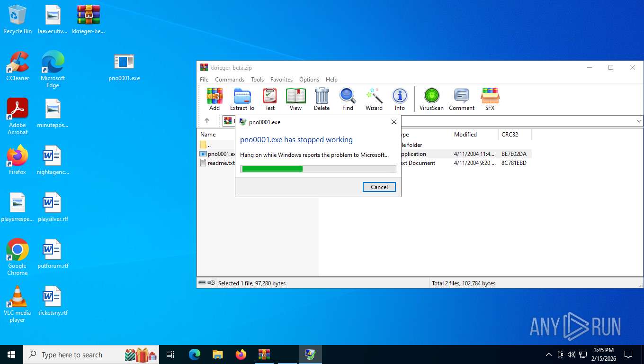The height and width of the screenshot is (364, 644).
Task: Select the CCleaner desktop shortcut
Action: [18, 66]
